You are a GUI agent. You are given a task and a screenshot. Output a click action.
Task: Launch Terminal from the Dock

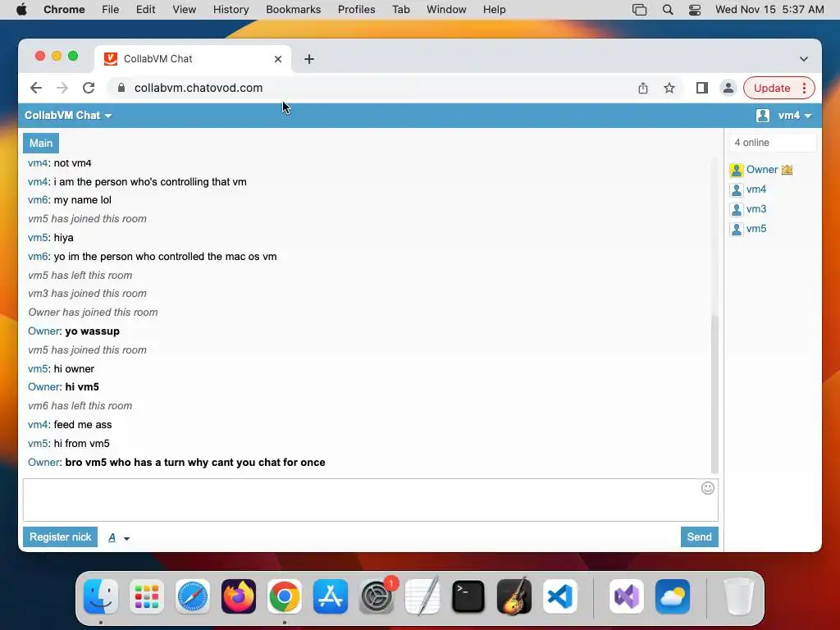click(468, 596)
